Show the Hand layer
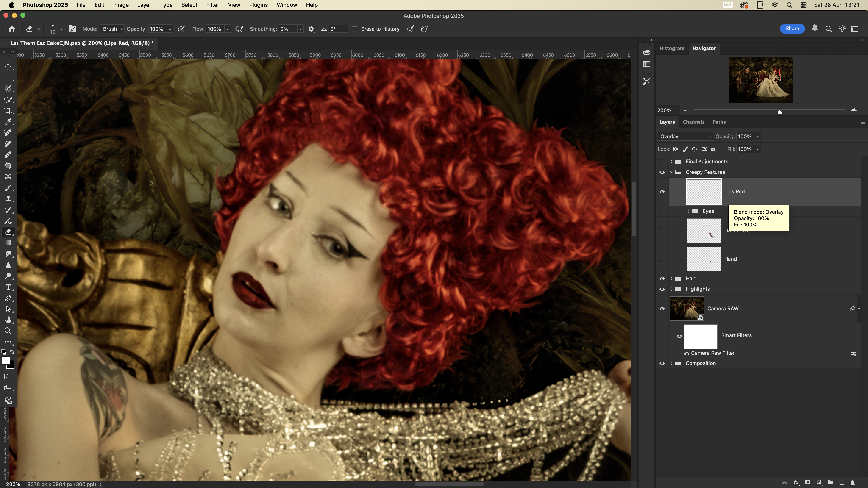Viewport: 868px width, 488px height. tap(662, 259)
